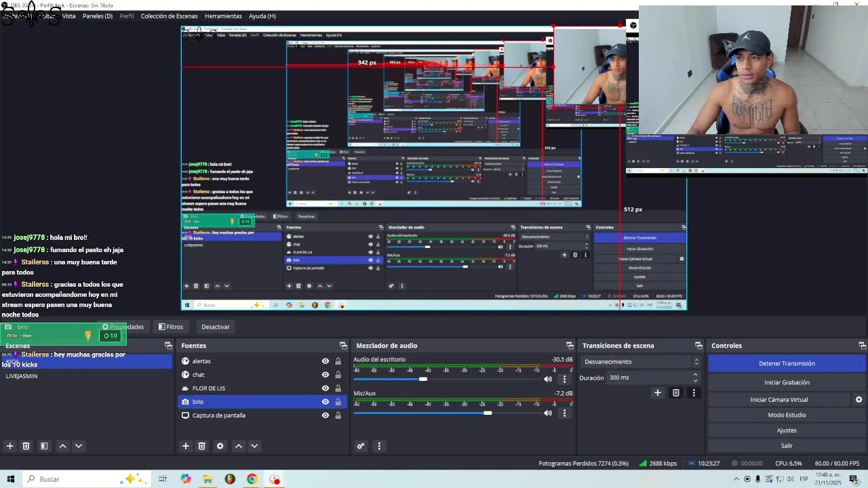Open transition properties three-dot menu
Screen dimensions: 868x488
(x=693, y=392)
